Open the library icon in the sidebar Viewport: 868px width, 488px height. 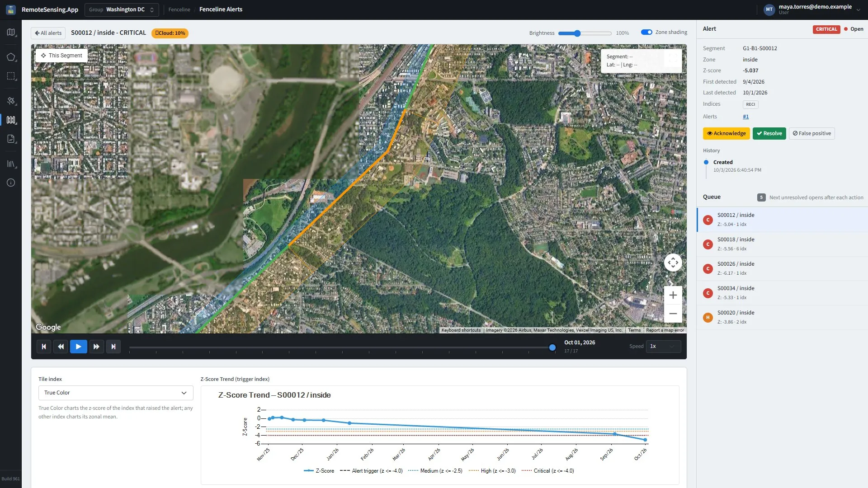[11, 164]
